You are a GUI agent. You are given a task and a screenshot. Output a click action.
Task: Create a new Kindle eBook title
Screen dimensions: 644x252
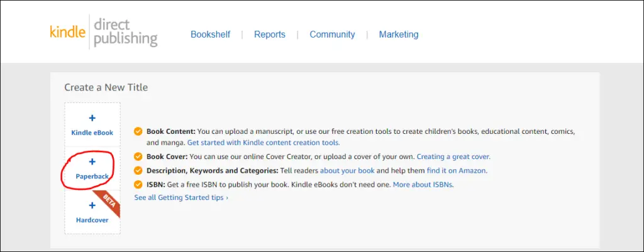click(x=92, y=125)
